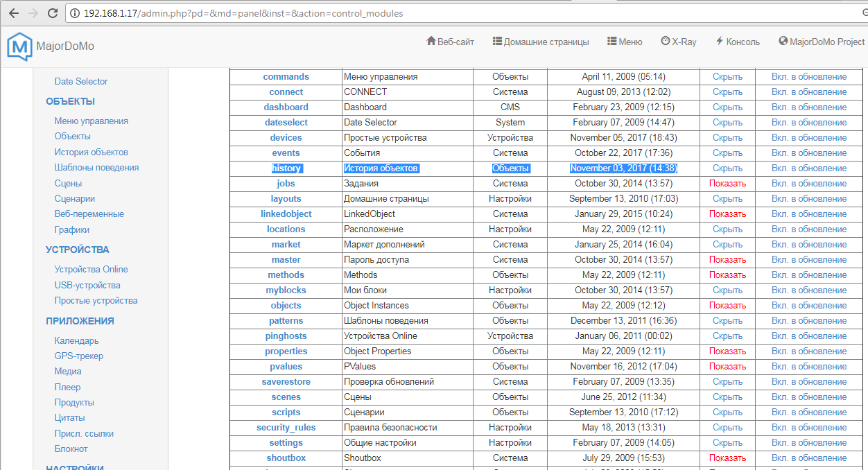
Task: Show the pvalues module with Показать
Action: 727,366
